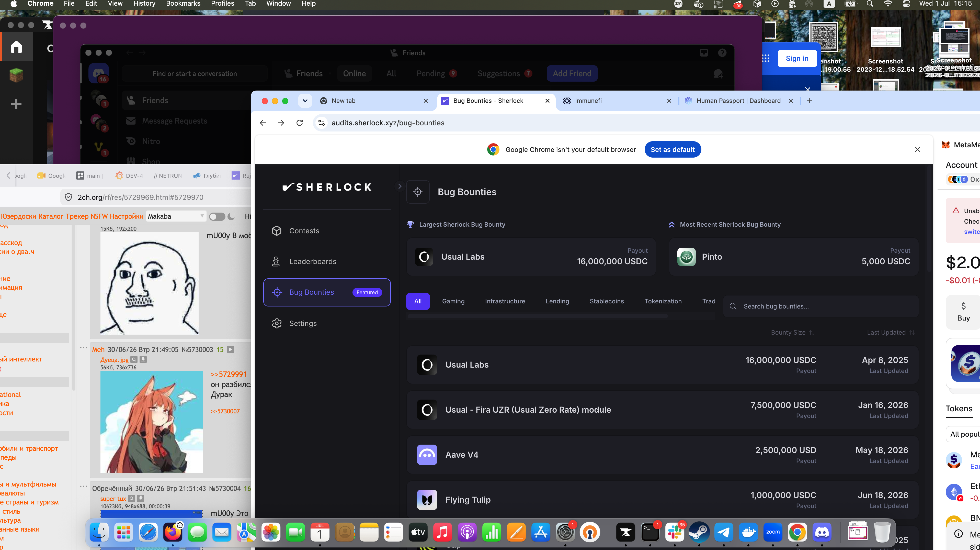Select the Gaming category filter
The height and width of the screenshot is (550, 980).
tap(453, 301)
